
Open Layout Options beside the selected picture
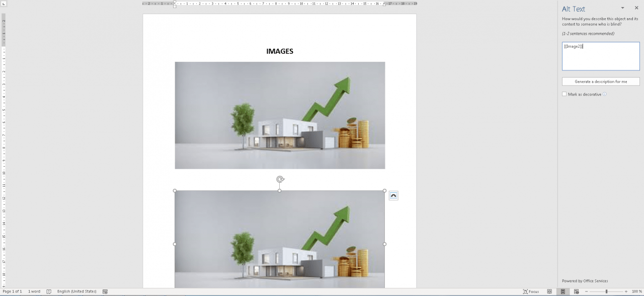(x=393, y=195)
